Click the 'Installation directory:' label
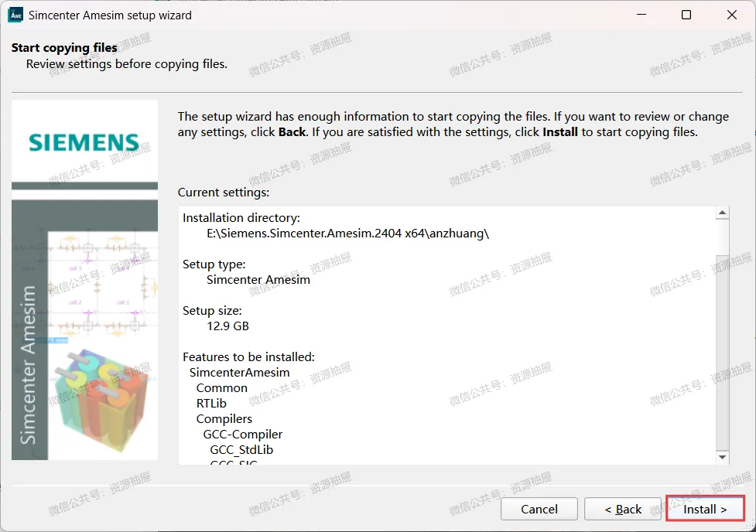Viewport: 756px width, 532px height. [241, 218]
